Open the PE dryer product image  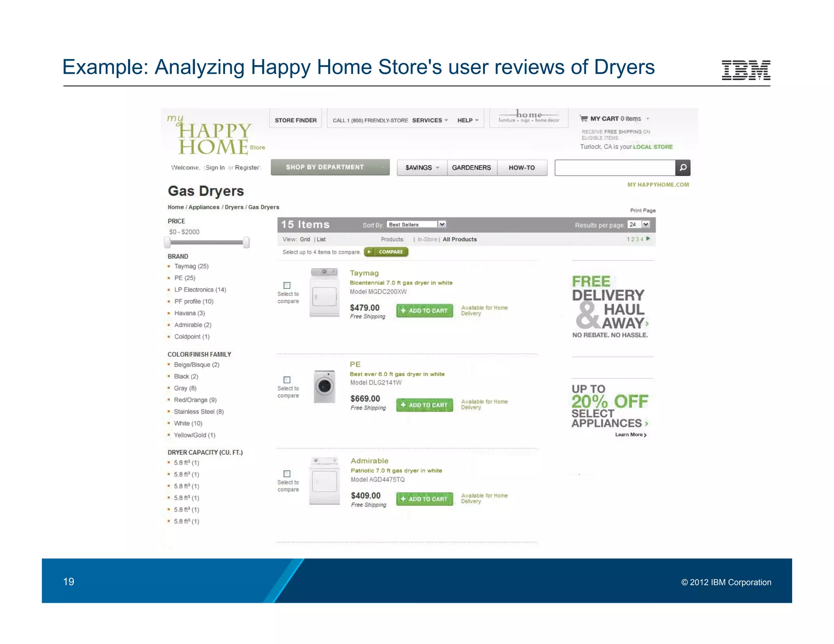coord(325,386)
